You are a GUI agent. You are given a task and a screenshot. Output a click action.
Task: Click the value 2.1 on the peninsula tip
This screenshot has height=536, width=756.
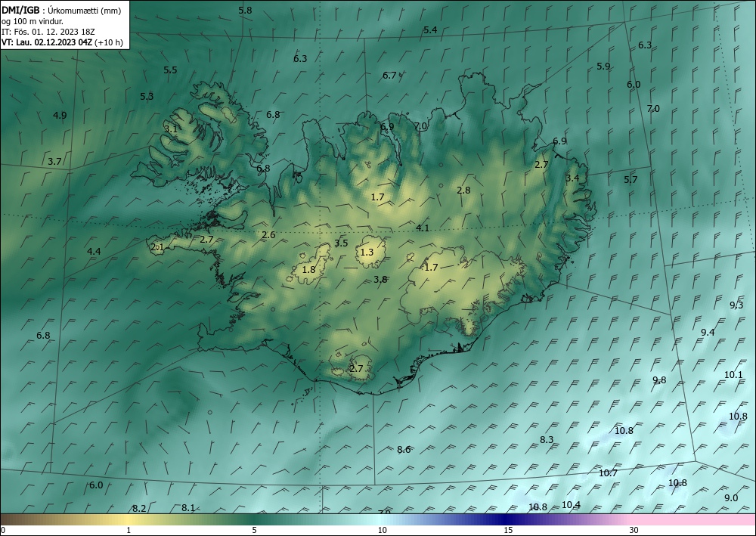click(158, 247)
